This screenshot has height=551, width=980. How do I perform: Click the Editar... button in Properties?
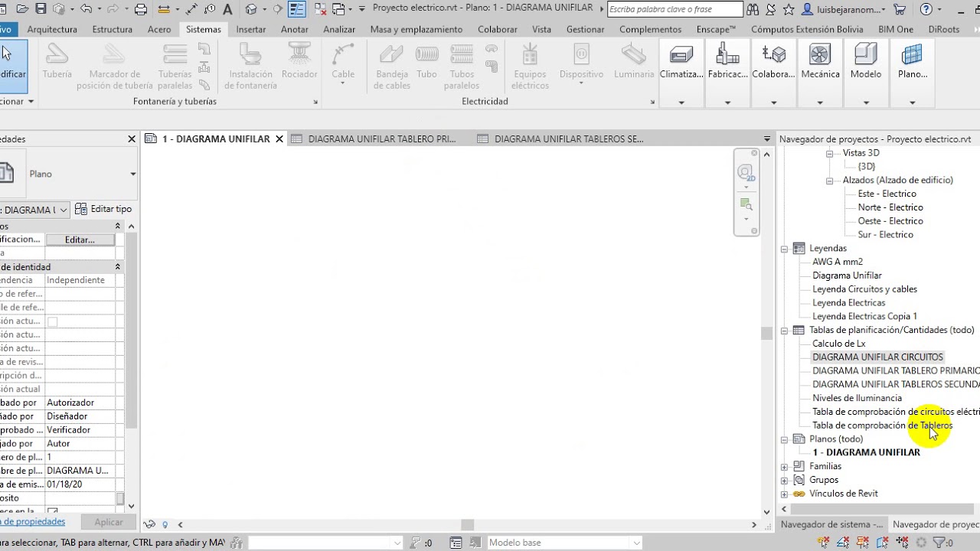(80, 240)
